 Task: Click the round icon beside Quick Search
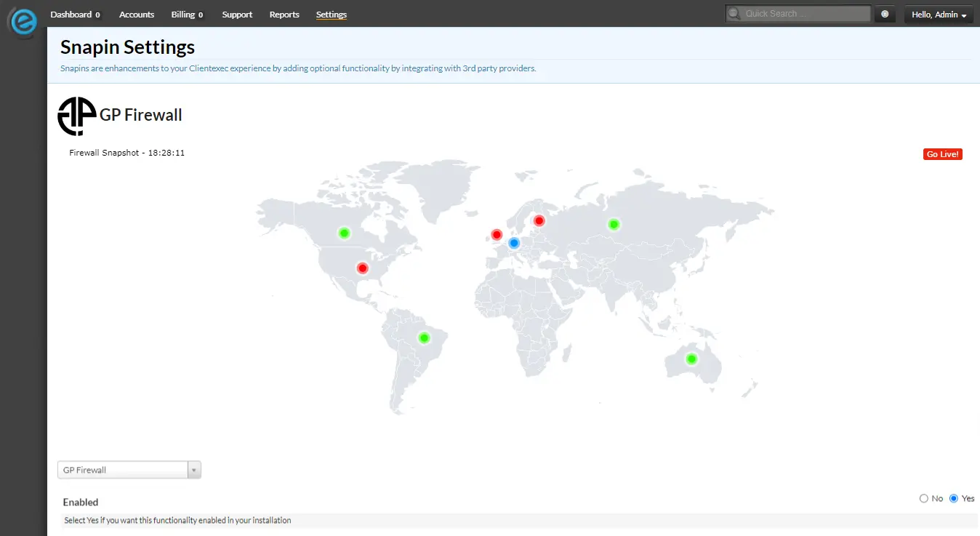(x=885, y=14)
